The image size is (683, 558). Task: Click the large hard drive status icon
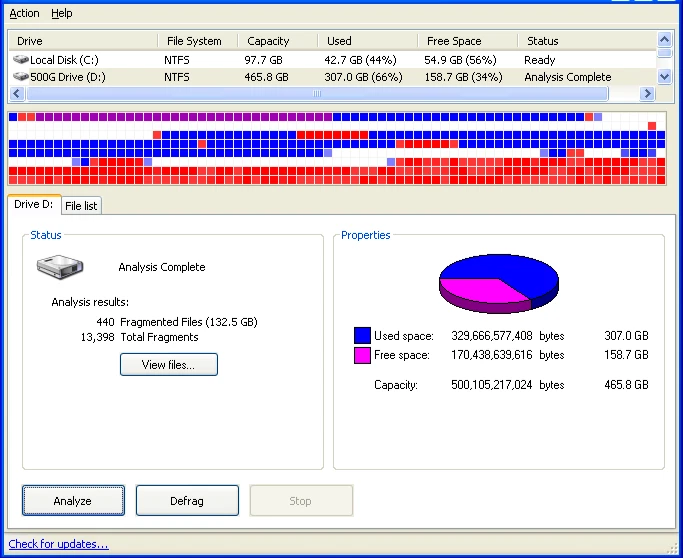(60, 267)
